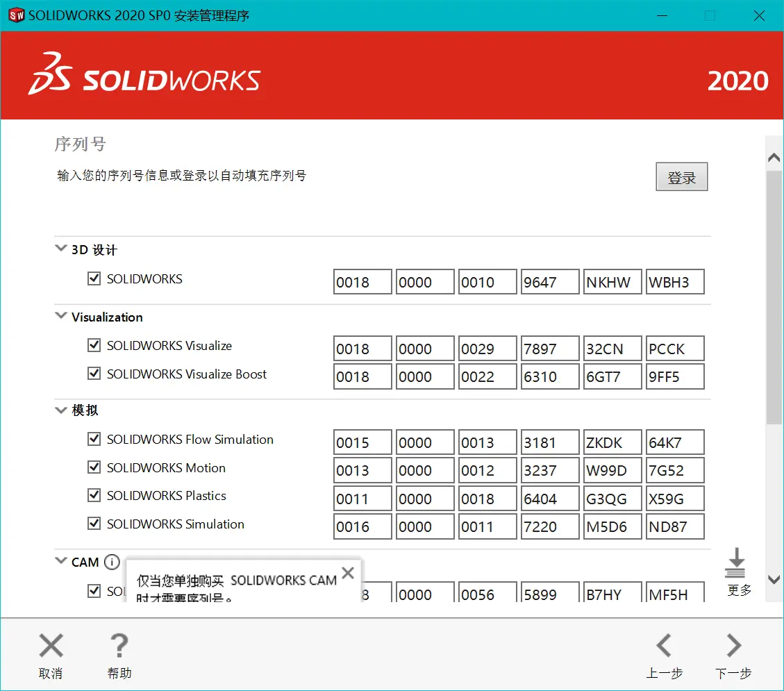
Task: Click Motion serial field 3237
Action: (x=550, y=470)
